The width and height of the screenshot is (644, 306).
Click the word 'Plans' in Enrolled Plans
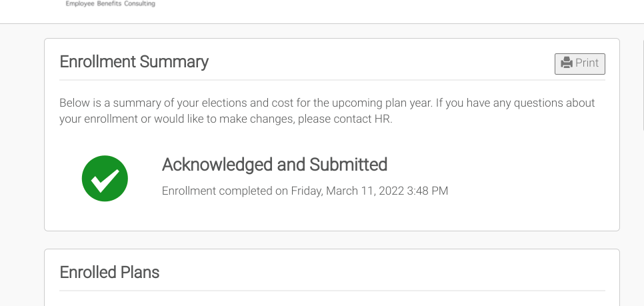tap(139, 272)
